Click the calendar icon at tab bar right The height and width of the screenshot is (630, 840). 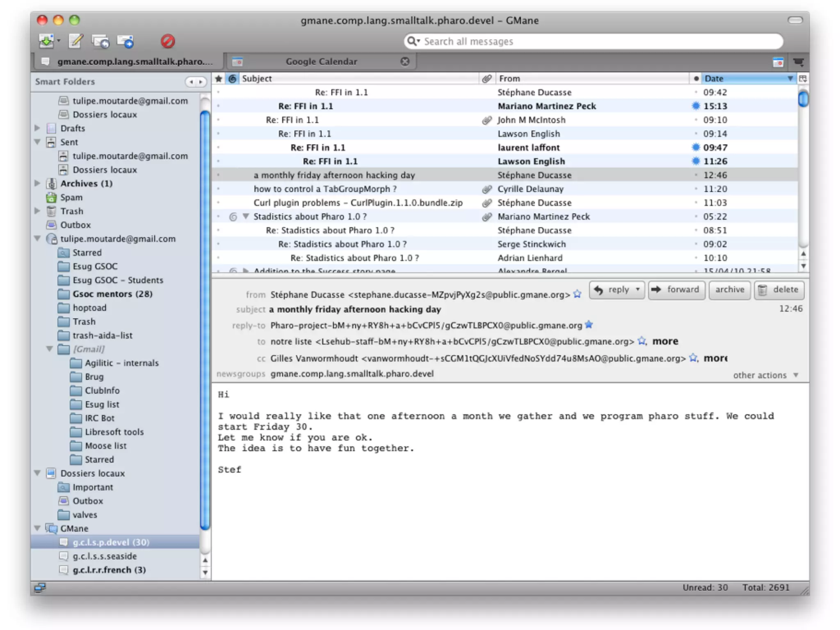click(x=778, y=62)
